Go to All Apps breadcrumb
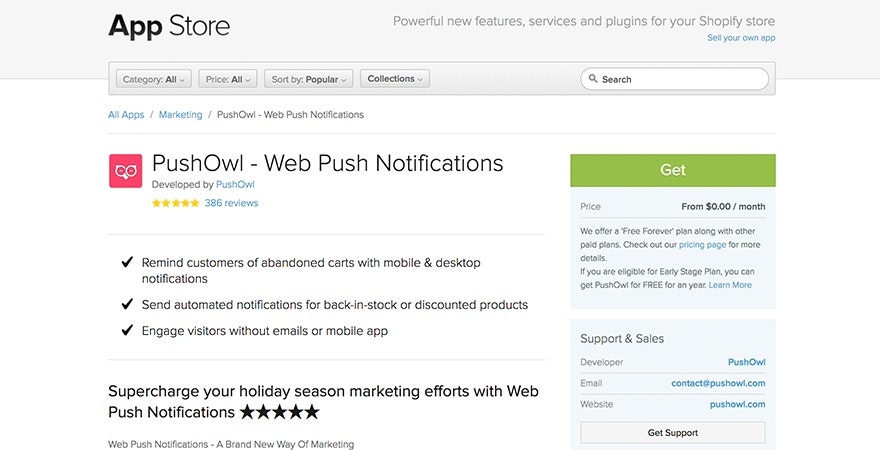 [x=126, y=115]
